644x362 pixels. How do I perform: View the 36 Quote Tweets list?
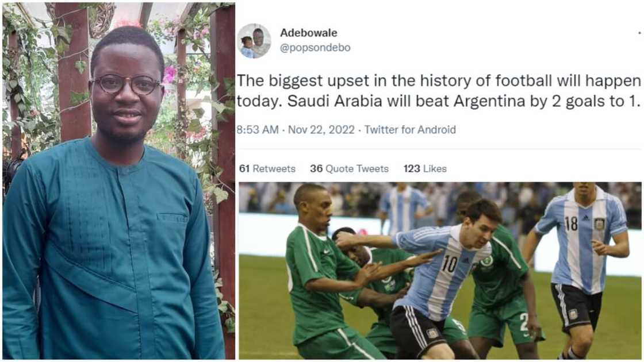349,169
